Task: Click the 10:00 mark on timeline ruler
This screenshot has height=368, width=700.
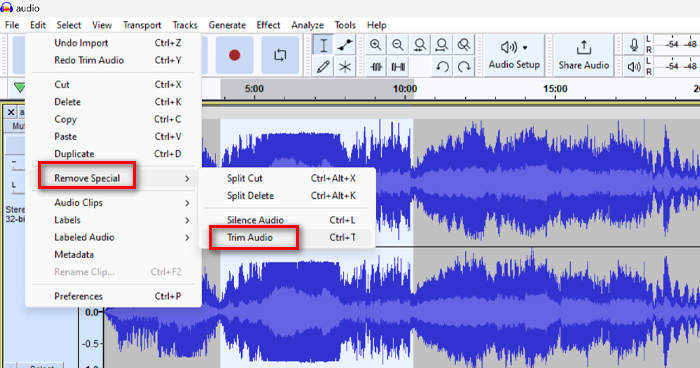Action: 404,89
